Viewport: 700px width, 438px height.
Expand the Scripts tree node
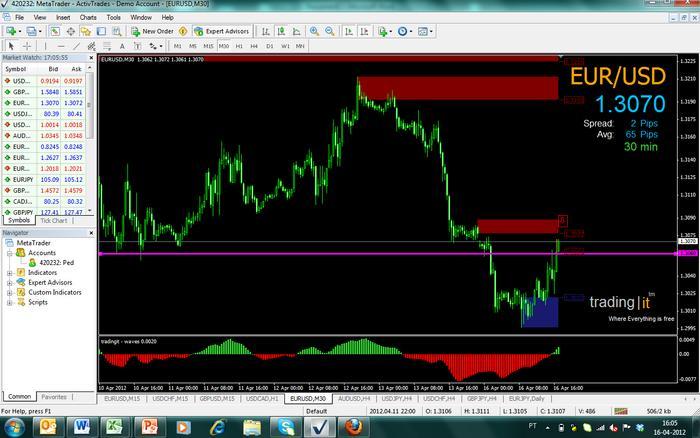(x=9, y=303)
